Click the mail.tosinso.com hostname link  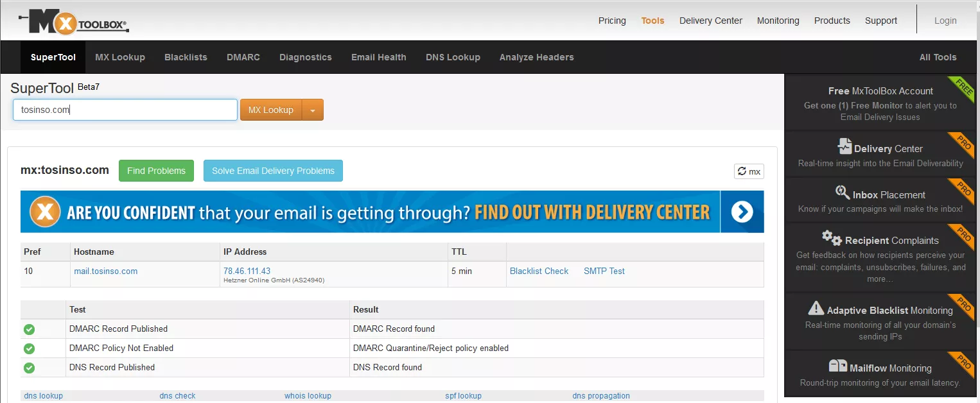105,271
